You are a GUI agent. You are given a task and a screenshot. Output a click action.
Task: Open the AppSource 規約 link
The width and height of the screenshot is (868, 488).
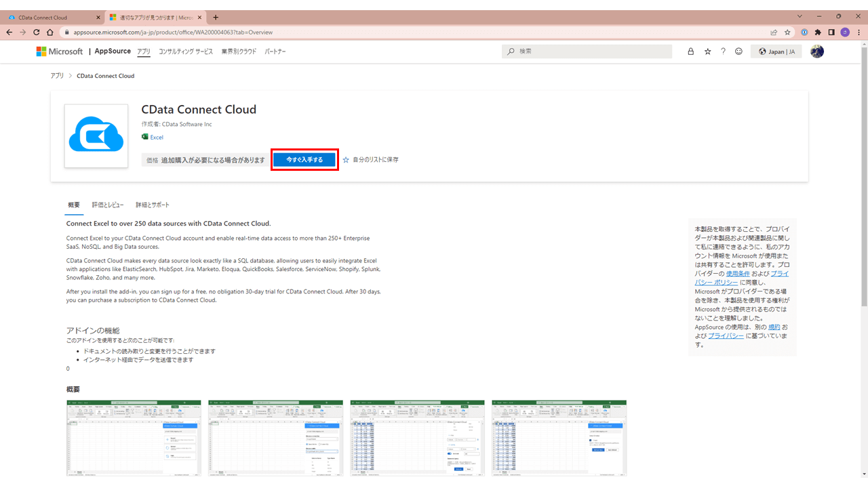pyautogui.click(x=774, y=327)
